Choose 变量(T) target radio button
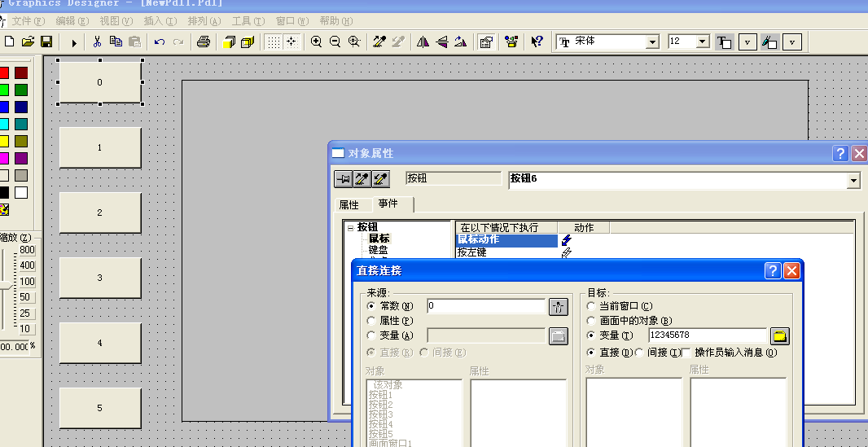The height and width of the screenshot is (447, 868). 590,335
